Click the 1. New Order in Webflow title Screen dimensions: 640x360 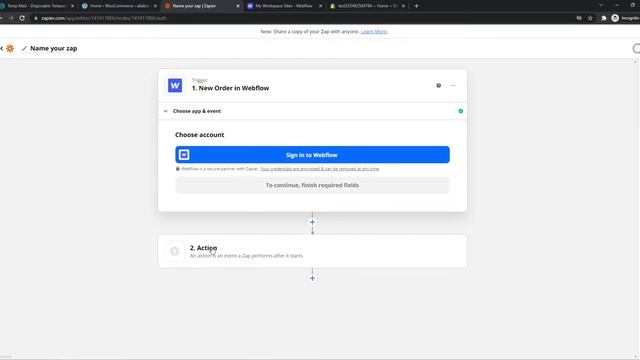click(x=231, y=88)
